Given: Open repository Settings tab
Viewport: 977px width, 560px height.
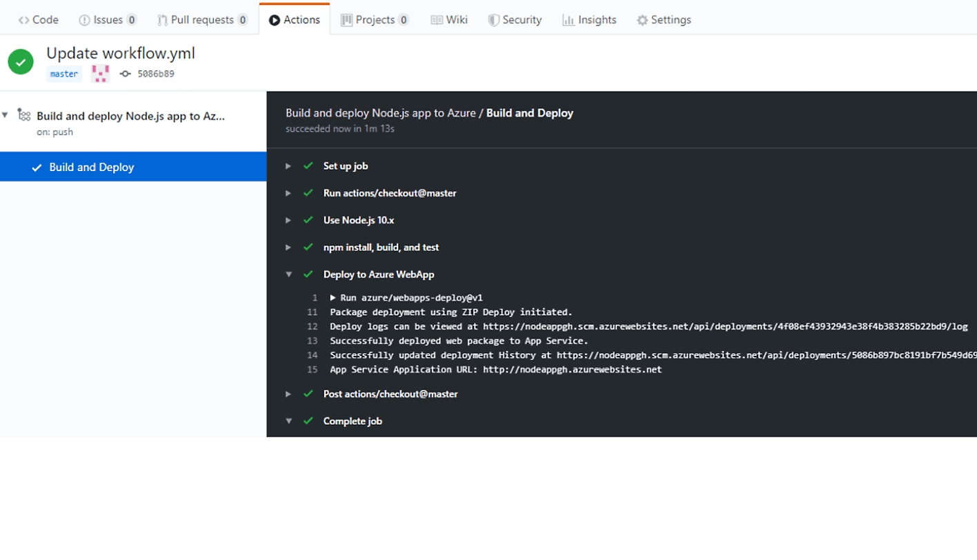Looking at the screenshot, I should pyautogui.click(x=664, y=20).
